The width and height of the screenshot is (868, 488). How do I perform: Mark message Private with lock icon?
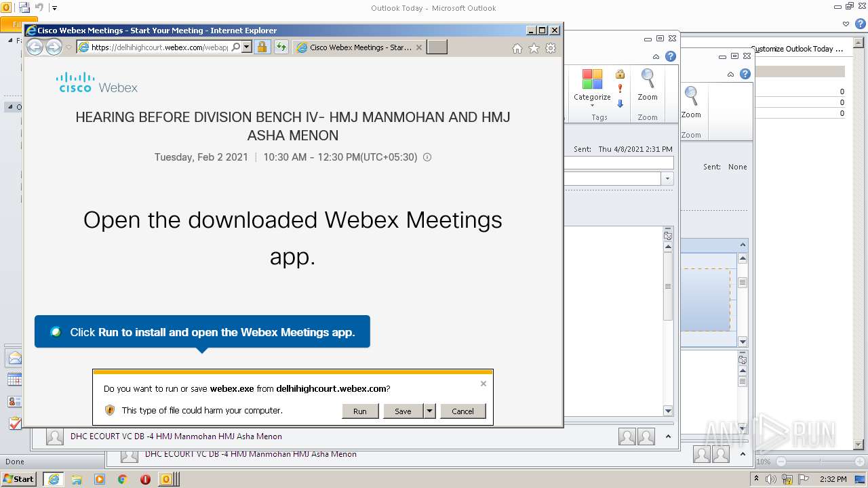620,74
